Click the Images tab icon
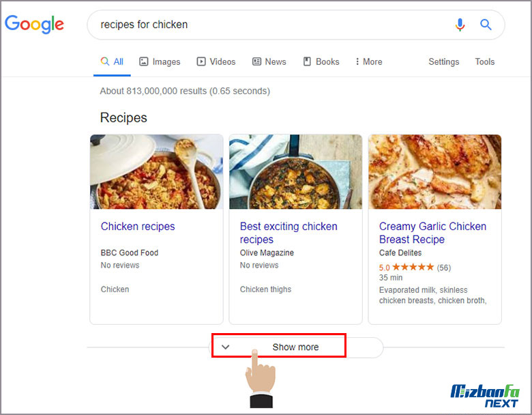Viewport: 532px width, 415px height. click(x=144, y=61)
